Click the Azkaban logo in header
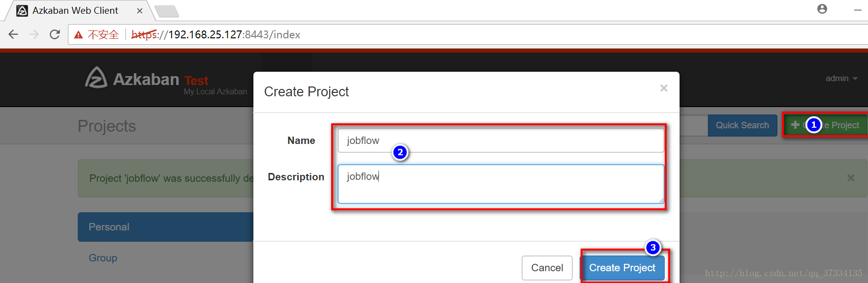 tap(96, 78)
